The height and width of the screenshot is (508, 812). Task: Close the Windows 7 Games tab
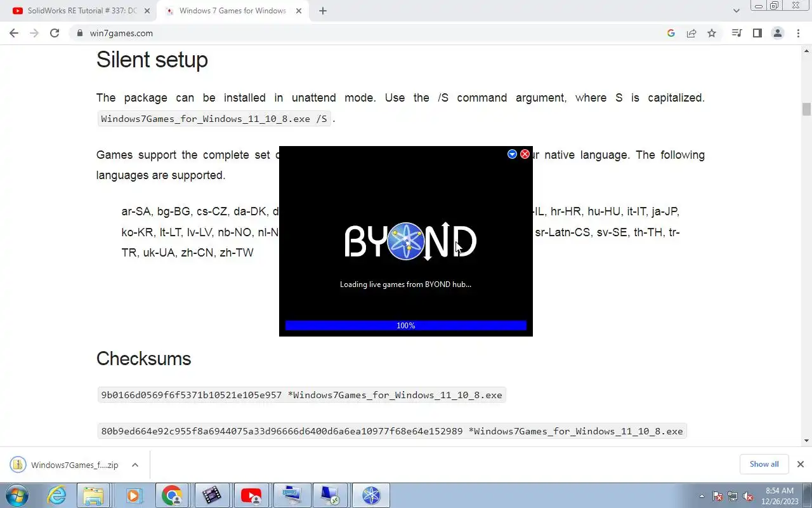[299, 11]
